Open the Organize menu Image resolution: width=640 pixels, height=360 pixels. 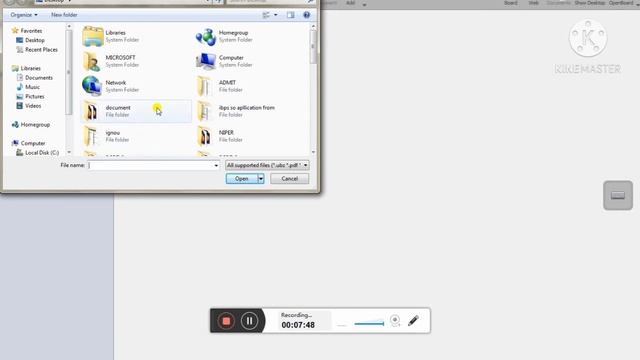click(x=24, y=15)
